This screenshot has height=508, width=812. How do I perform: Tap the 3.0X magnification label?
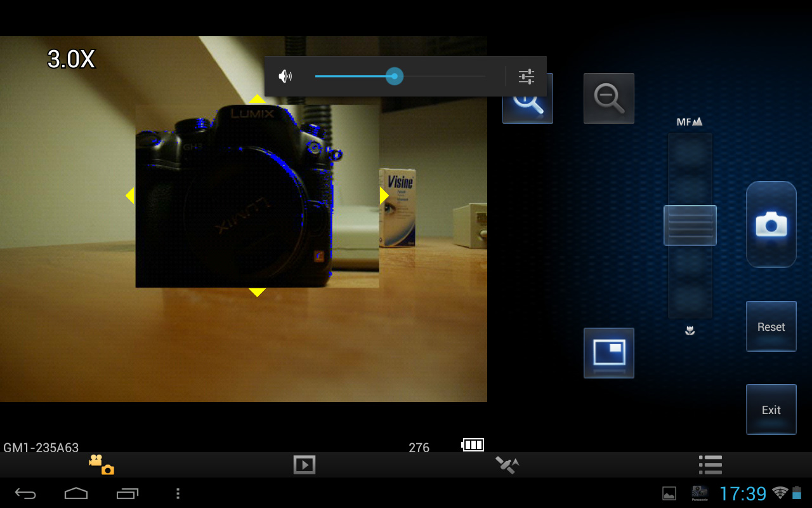tap(71, 60)
